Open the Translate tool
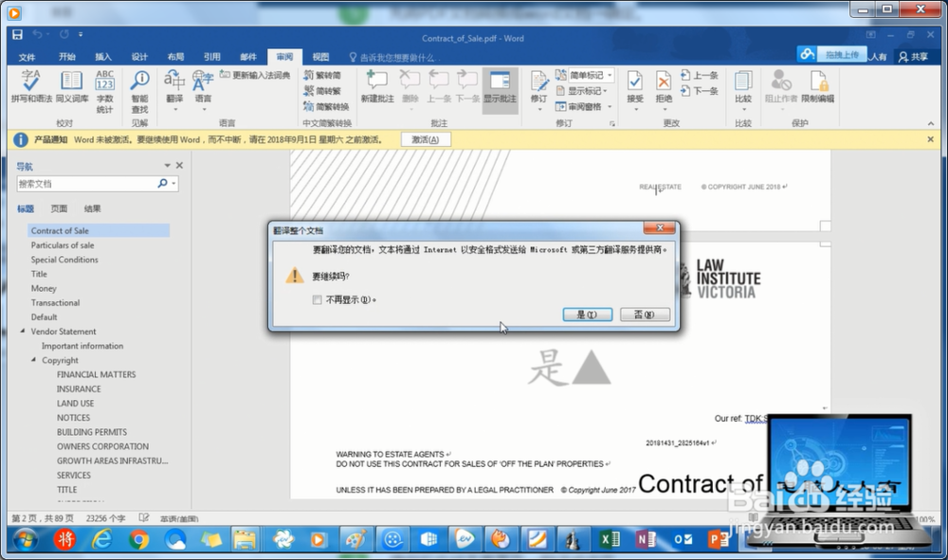Viewport: 948px width, 560px height. coord(174,89)
